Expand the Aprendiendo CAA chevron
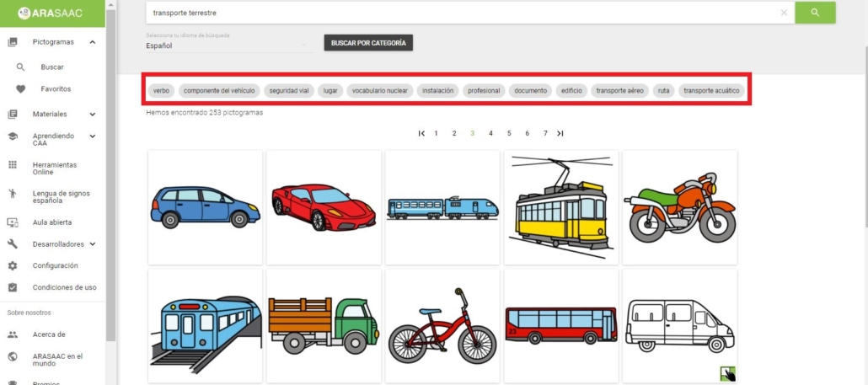Viewport: 868px width, 385px height. coord(93,136)
